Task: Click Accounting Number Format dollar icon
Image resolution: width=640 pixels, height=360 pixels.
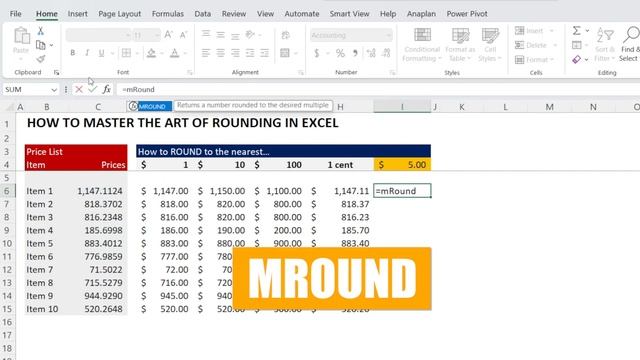Action: click(317, 53)
